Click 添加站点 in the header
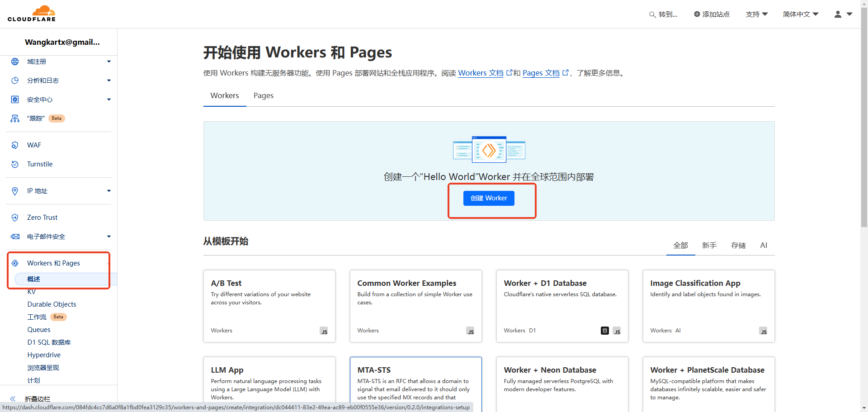Image resolution: width=868 pixels, height=412 pixels. coord(712,14)
